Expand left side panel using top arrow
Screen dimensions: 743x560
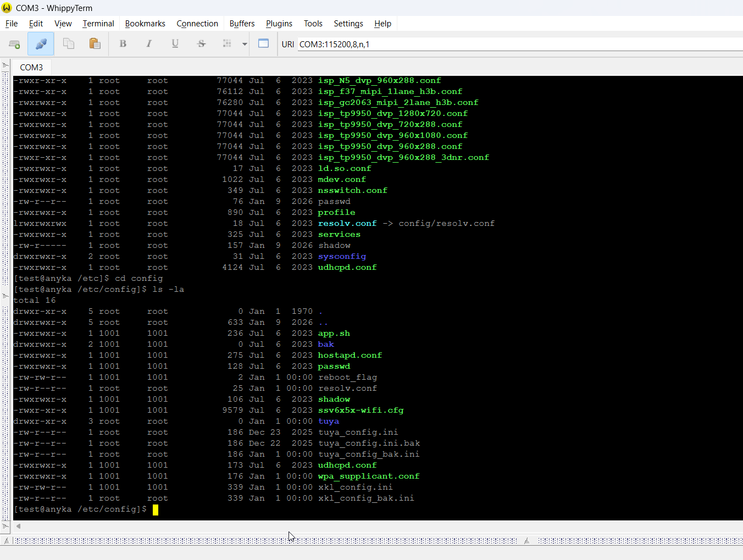(x=5, y=66)
